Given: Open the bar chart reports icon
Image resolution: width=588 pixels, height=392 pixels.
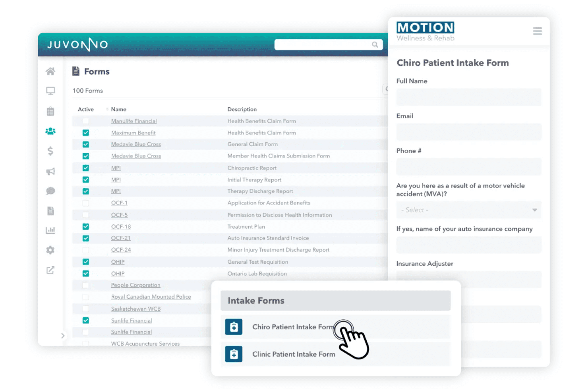Looking at the screenshot, I should pos(50,230).
